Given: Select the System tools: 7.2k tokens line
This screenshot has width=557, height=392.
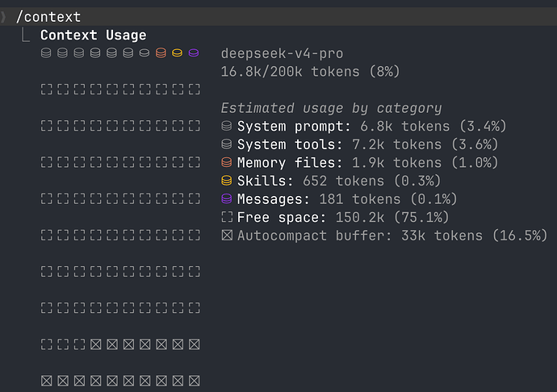Looking at the screenshot, I should click(x=367, y=144).
